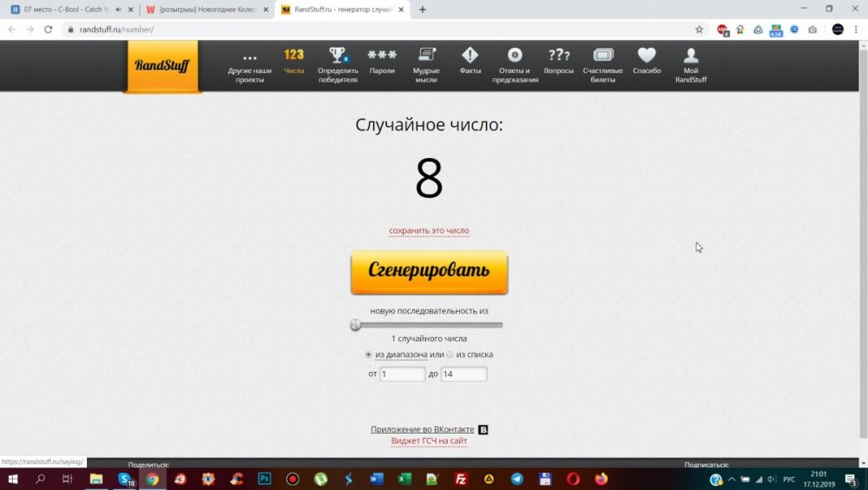This screenshot has width=868, height=490.
Task: Open 'Определить победителя' trophy section
Action: tap(338, 66)
